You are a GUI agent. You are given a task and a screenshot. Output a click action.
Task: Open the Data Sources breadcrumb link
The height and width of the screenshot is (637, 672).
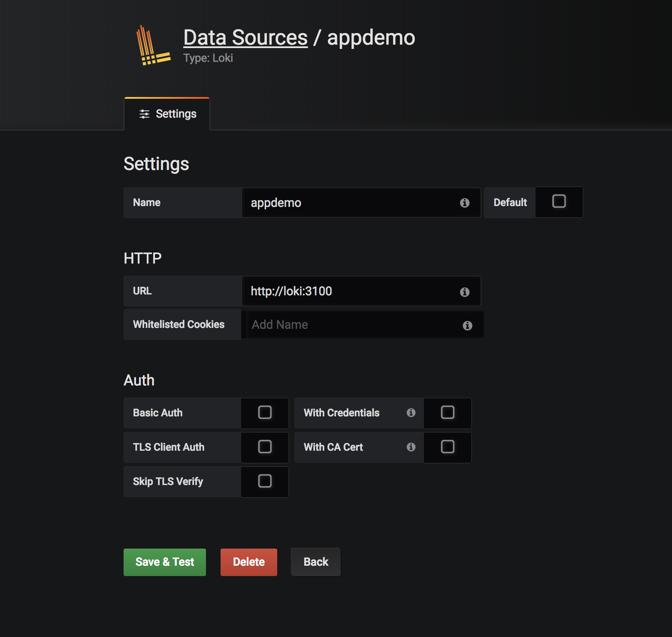[x=245, y=37]
